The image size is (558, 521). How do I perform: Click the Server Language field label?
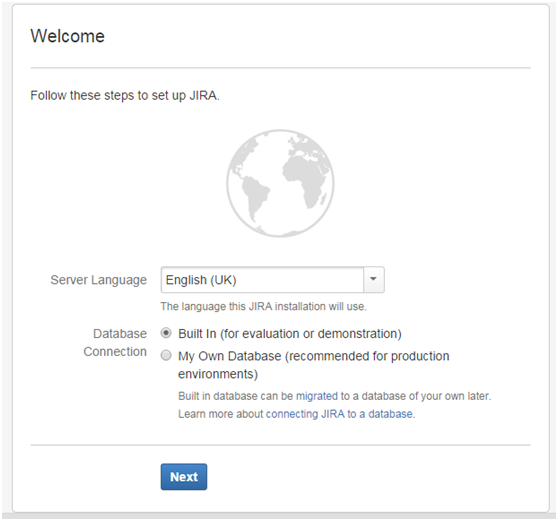coord(99,280)
